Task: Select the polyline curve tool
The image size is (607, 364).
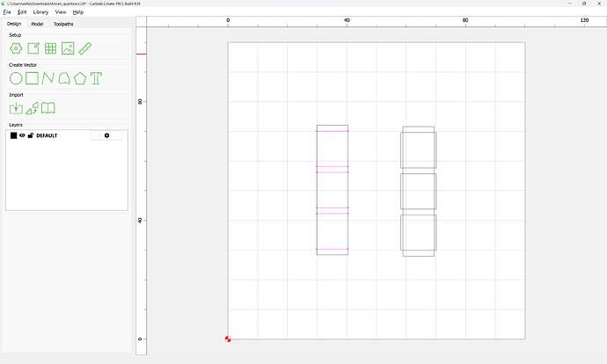Action: click(x=48, y=78)
